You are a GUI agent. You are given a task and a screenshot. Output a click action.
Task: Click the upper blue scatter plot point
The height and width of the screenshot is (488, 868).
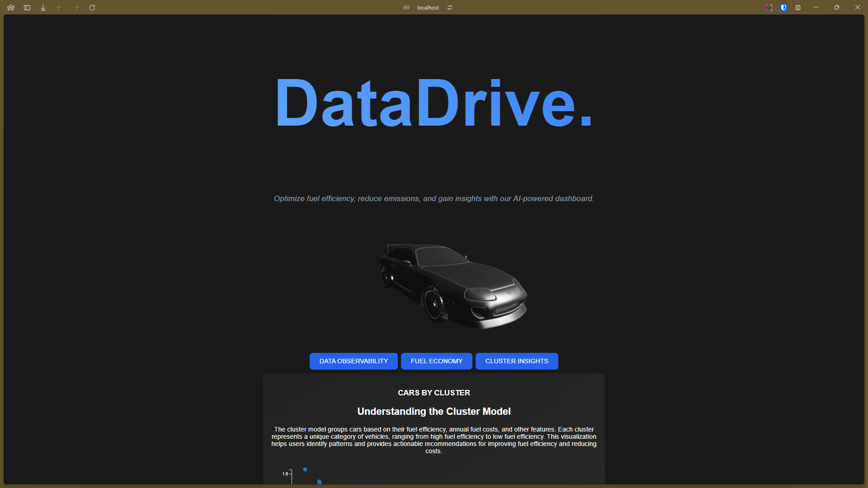pyautogui.click(x=305, y=469)
